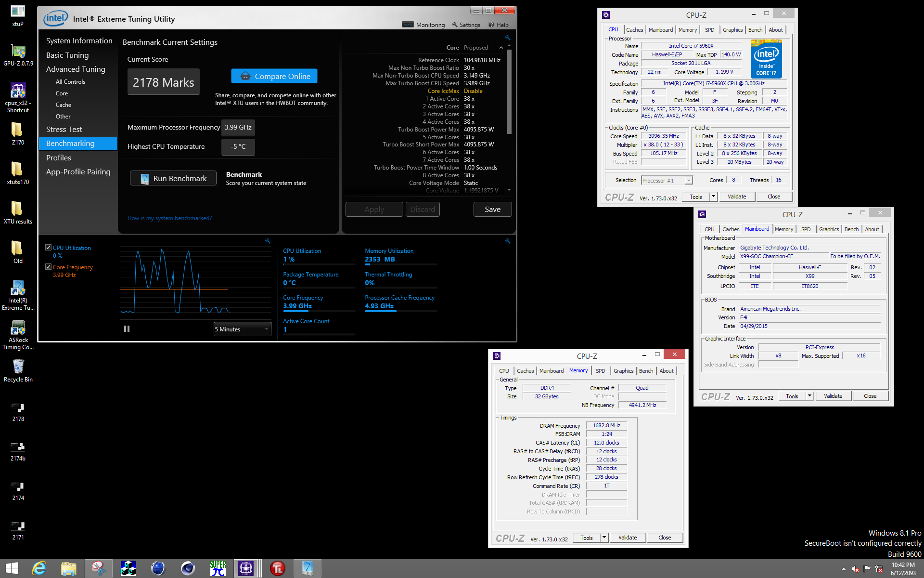Click the 2178 Marks score box
The height and width of the screenshot is (578, 924).
163,82
